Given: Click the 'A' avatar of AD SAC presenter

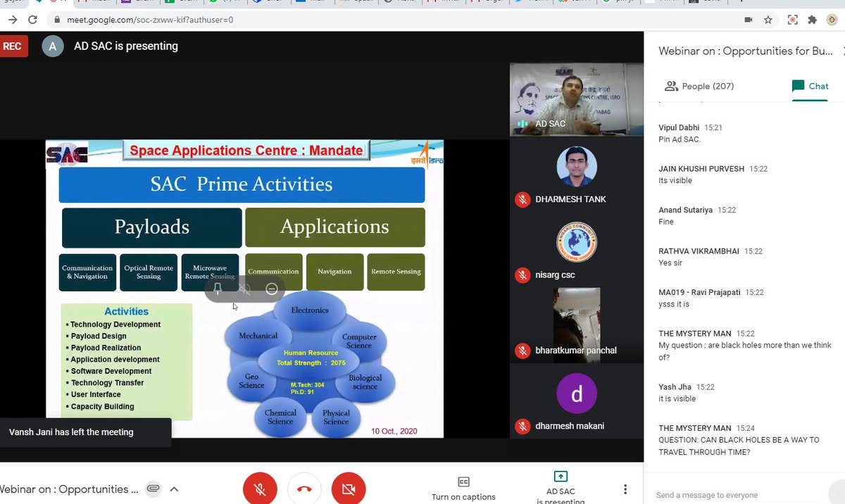Looking at the screenshot, I should 51,46.
